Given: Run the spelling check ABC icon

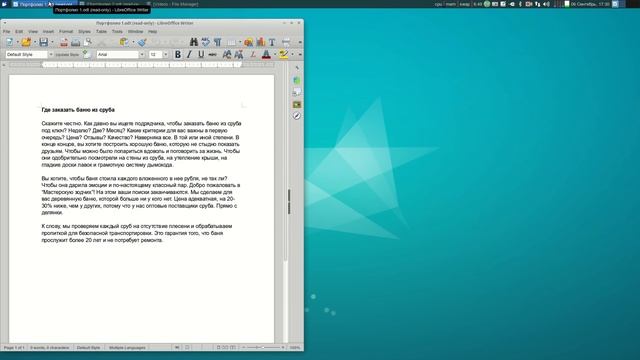Looking at the screenshot, I should point(206,42).
